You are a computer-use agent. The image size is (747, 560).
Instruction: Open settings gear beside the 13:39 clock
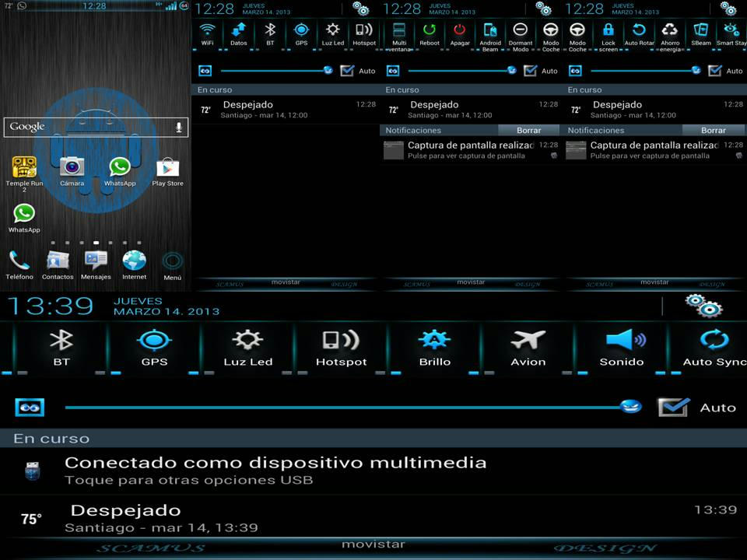click(703, 305)
